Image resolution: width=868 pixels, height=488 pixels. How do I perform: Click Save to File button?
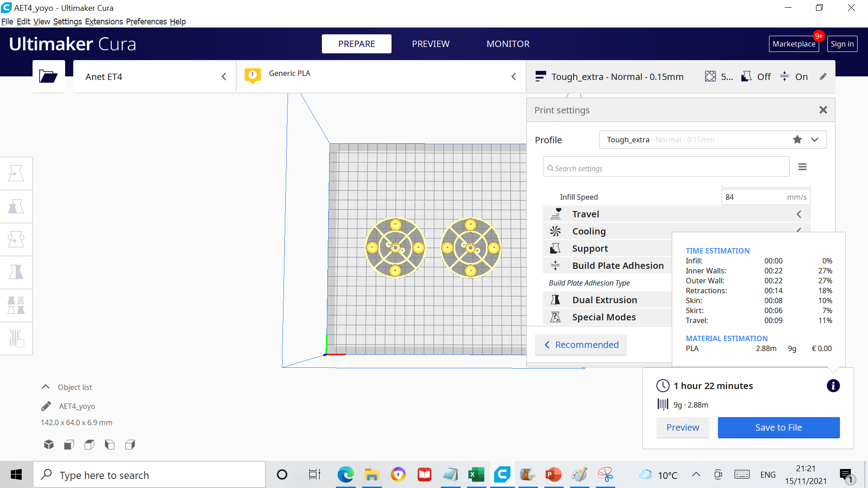click(778, 427)
